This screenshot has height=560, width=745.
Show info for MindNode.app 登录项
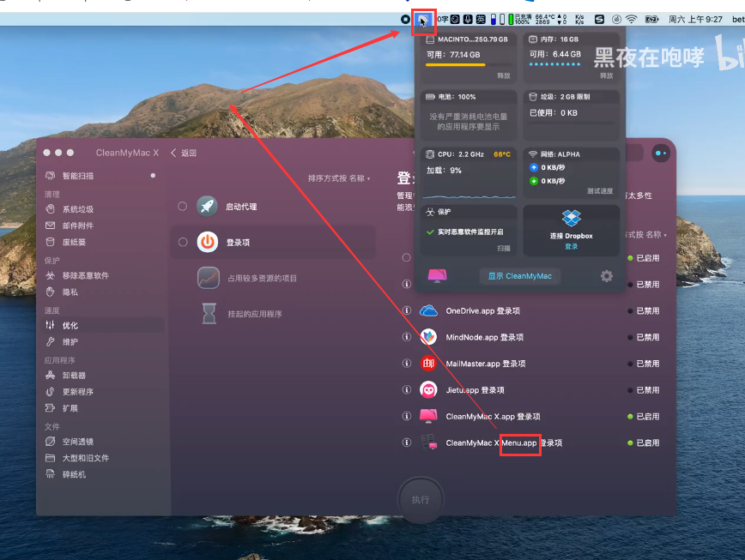407,337
